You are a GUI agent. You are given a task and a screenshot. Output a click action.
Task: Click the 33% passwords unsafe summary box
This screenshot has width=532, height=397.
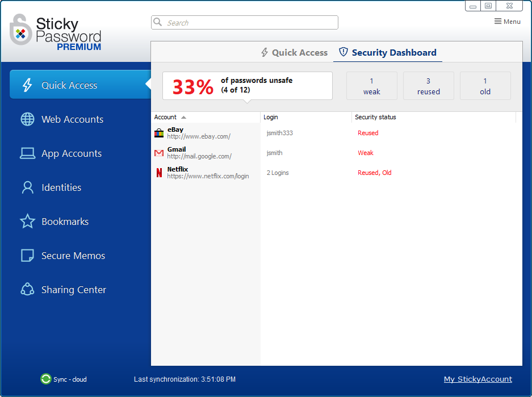point(247,86)
